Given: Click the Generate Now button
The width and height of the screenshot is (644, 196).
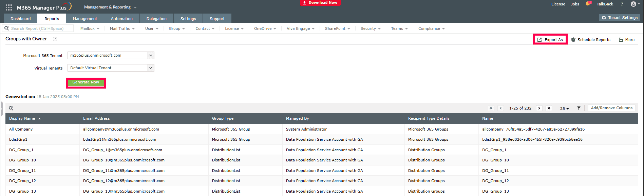Looking at the screenshot, I should (x=86, y=82).
